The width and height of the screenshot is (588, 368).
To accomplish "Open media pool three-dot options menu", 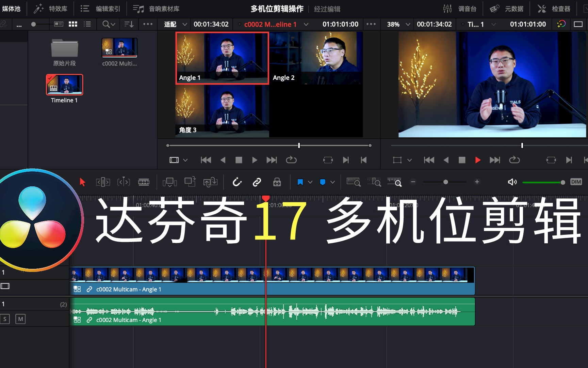I will pyautogui.click(x=148, y=24).
